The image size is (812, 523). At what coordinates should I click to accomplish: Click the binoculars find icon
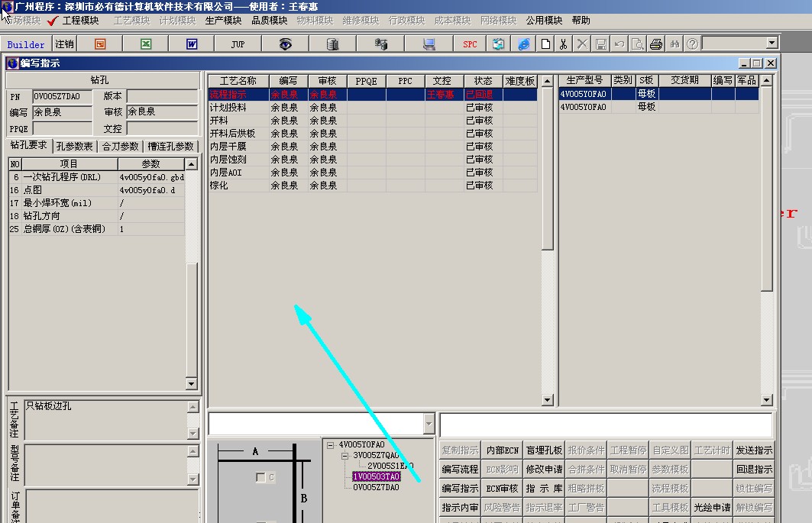click(x=675, y=44)
